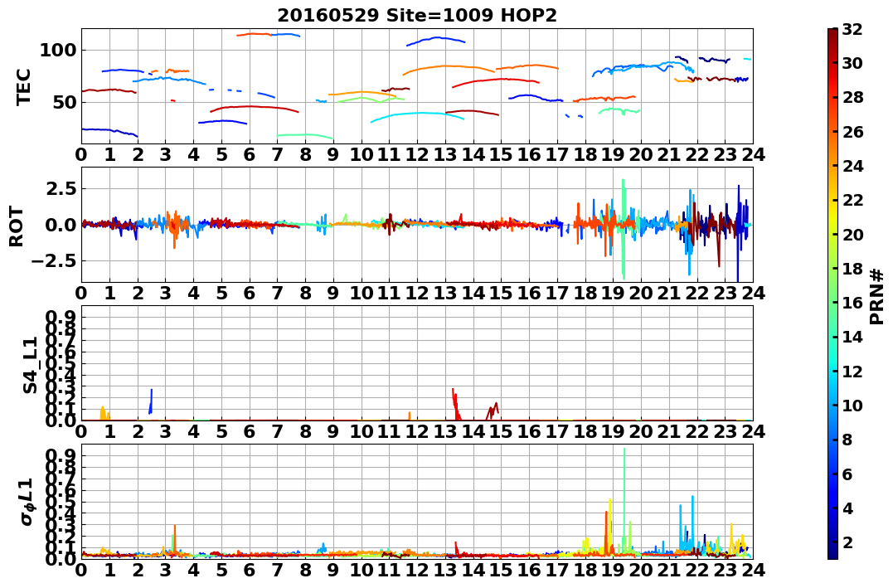Click the ROT y-axis label
893x588 pixels.
point(17,226)
